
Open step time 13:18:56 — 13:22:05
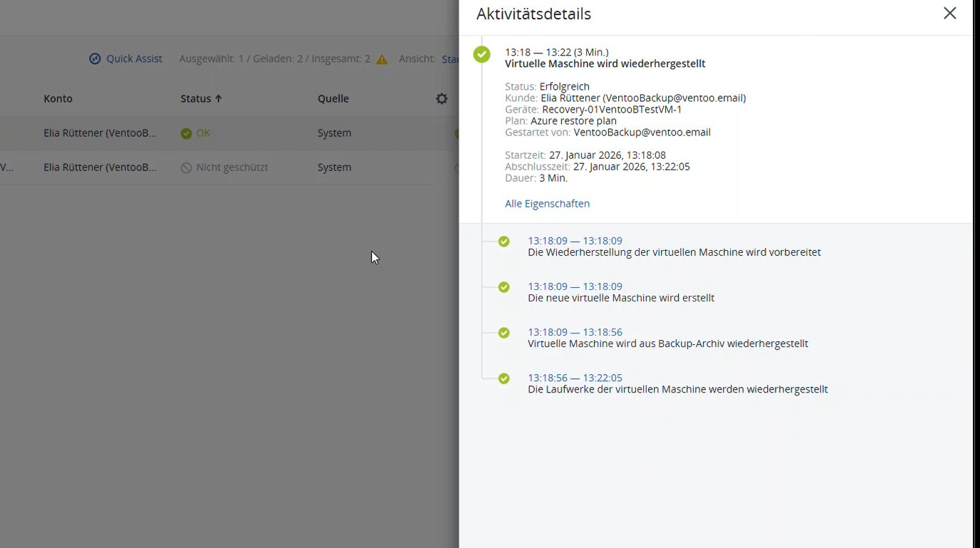click(x=575, y=378)
